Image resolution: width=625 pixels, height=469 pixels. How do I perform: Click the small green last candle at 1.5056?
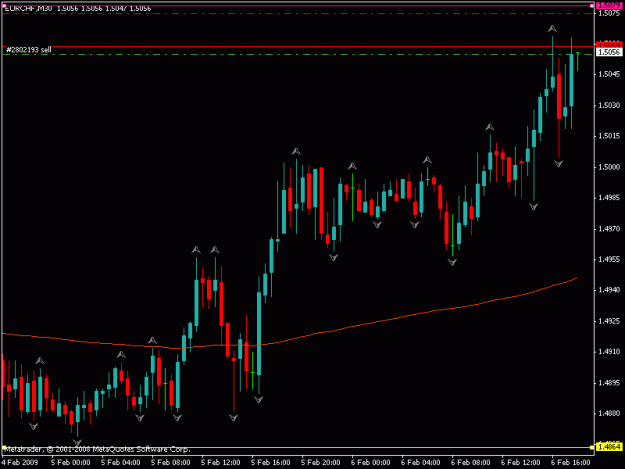pyautogui.click(x=578, y=62)
